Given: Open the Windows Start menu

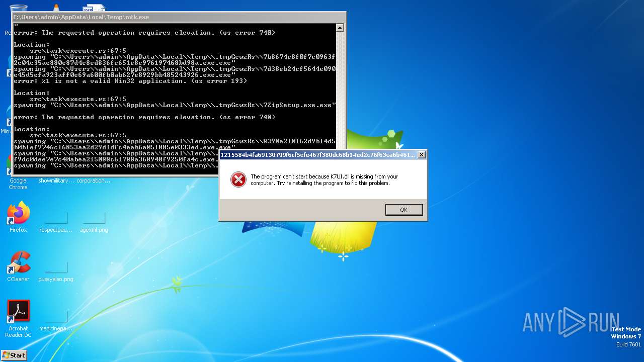Looking at the screenshot, I should (14, 355).
